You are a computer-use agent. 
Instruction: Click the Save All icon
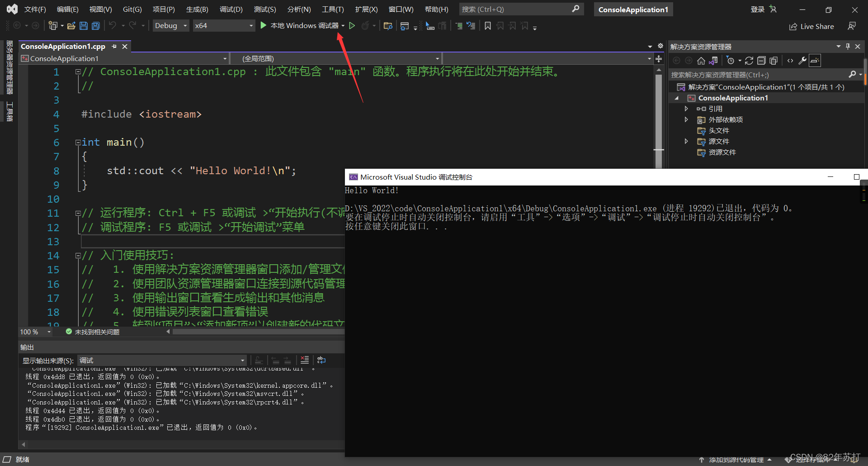pos(95,26)
